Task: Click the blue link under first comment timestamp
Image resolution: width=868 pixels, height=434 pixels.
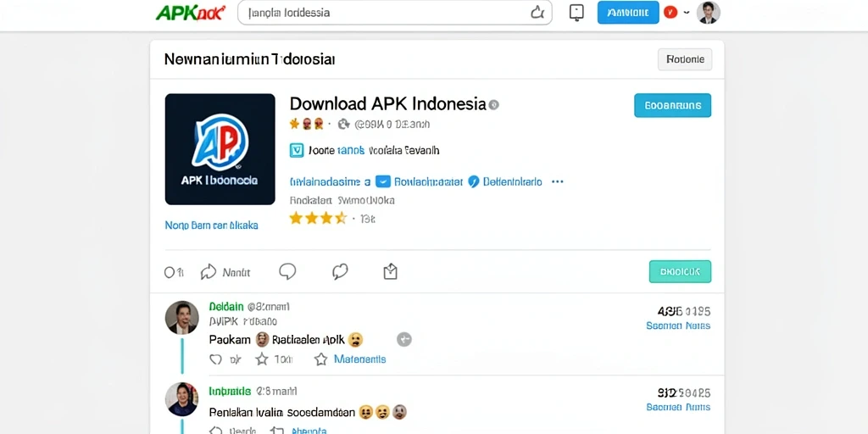Action: click(678, 325)
